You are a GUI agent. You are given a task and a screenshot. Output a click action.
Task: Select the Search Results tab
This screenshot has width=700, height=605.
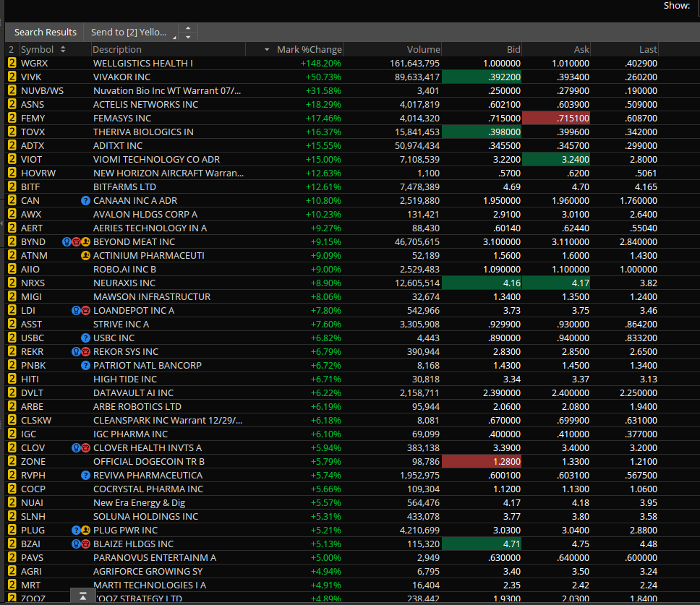click(x=45, y=32)
